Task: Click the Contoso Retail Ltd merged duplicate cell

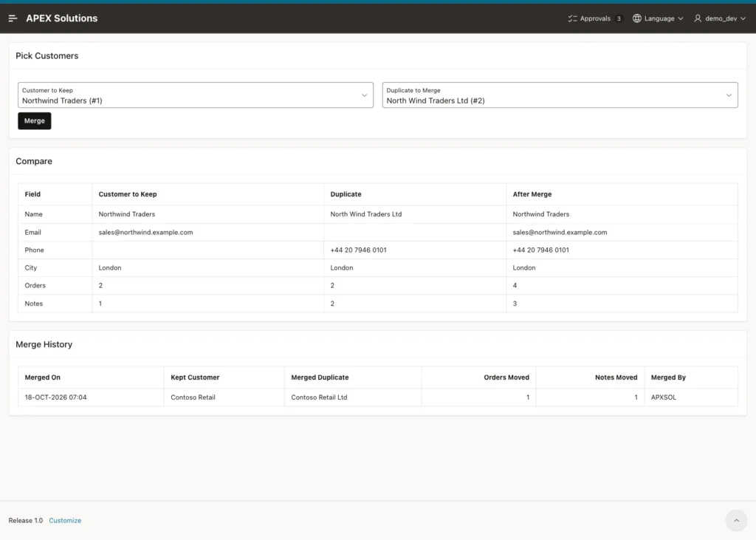Action: pos(353,397)
